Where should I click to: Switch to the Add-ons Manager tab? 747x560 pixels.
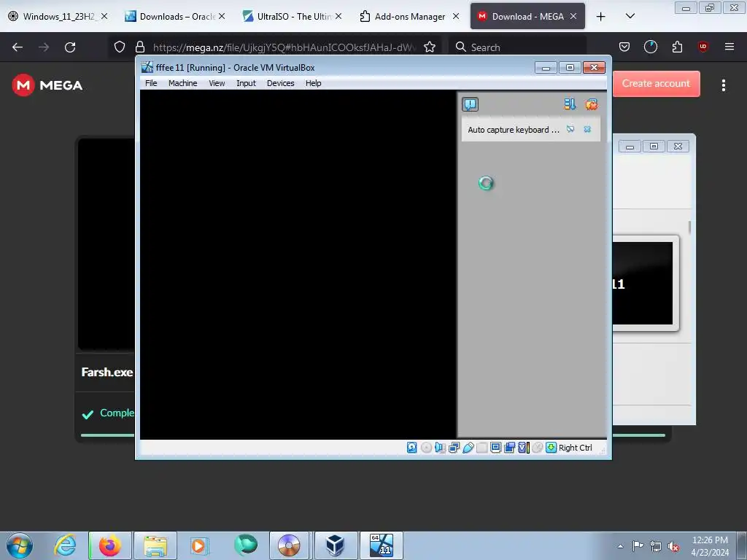click(409, 16)
